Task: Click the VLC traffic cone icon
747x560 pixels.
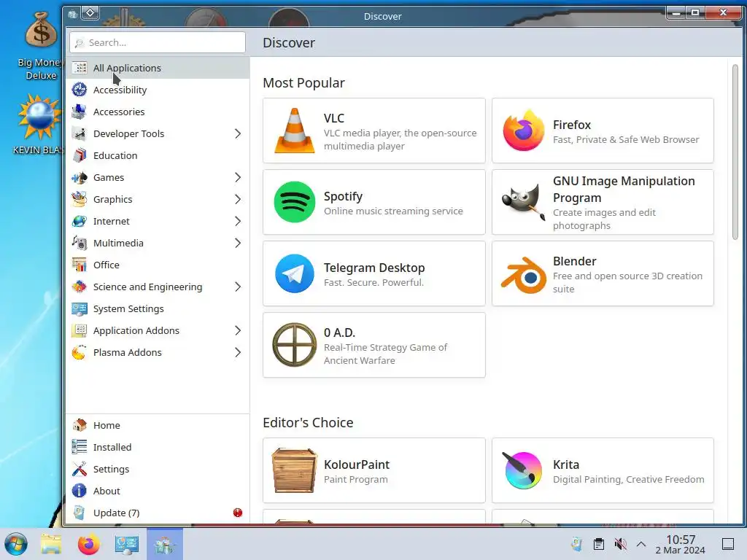Action: click(x=295, y=131)
